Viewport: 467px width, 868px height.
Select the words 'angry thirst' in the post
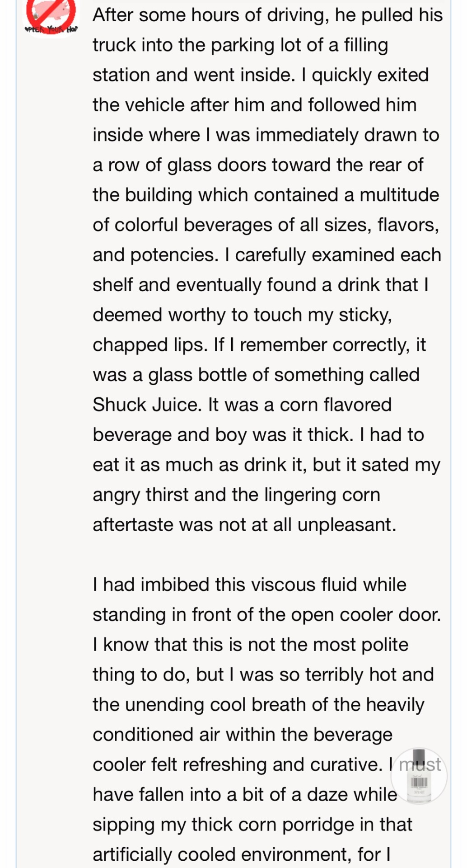[x=141, y=495]
